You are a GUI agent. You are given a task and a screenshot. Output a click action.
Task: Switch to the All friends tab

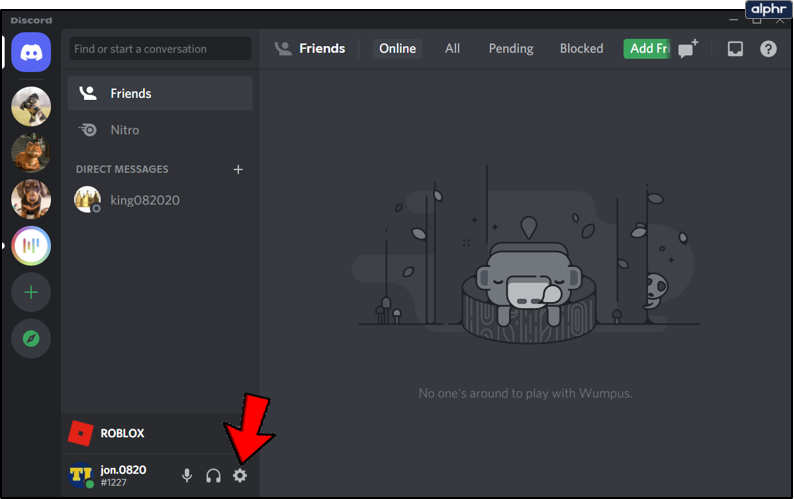click(x=452, y=49)
